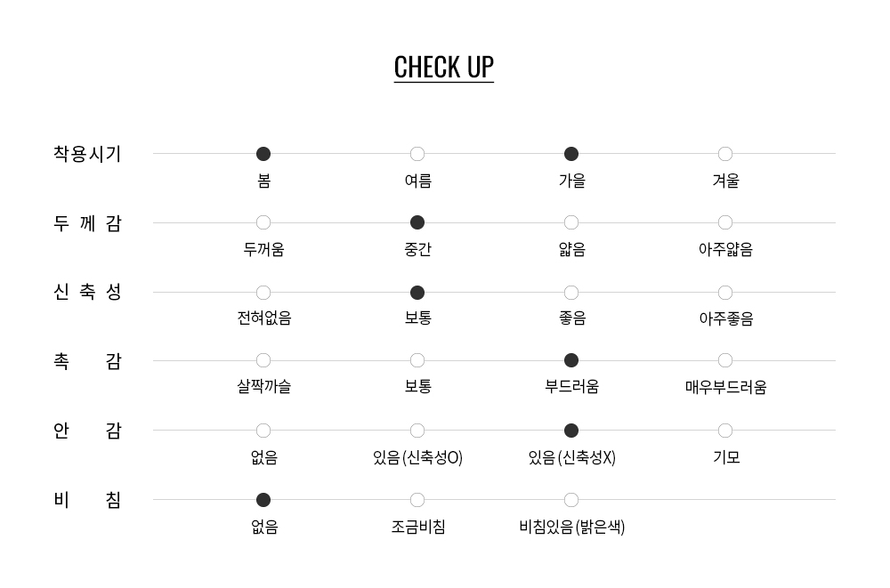Viewport: 890px width, 588px height.
Task: Select 살짝까슬 texture dot
Action: 263,360
